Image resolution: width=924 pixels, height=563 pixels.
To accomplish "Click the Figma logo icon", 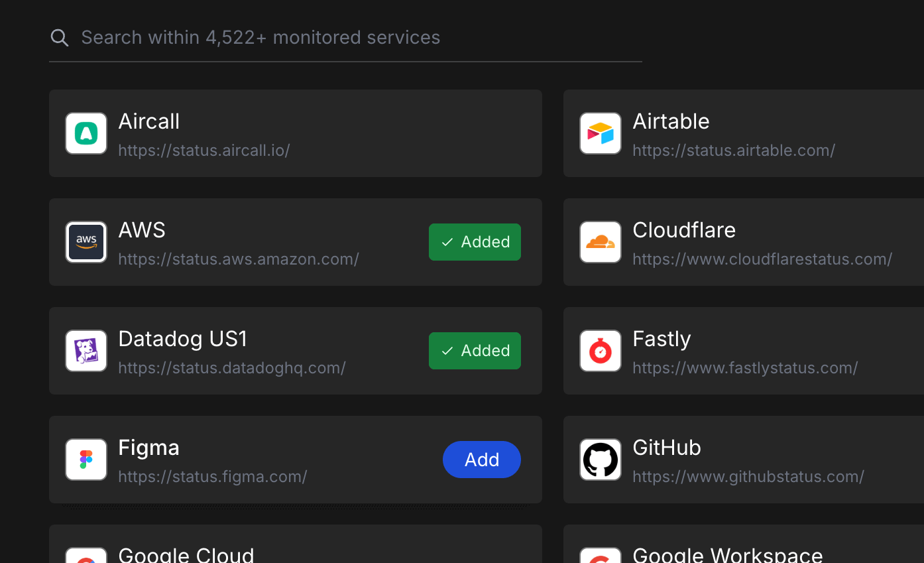I will coord(86,460).
